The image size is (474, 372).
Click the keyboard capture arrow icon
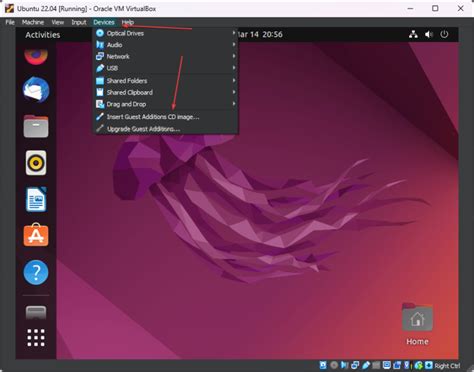tap(429, 365)
